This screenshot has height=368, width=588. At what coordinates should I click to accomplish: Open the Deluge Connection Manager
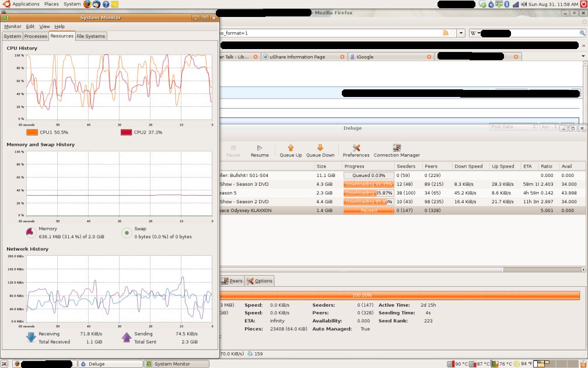397,151
